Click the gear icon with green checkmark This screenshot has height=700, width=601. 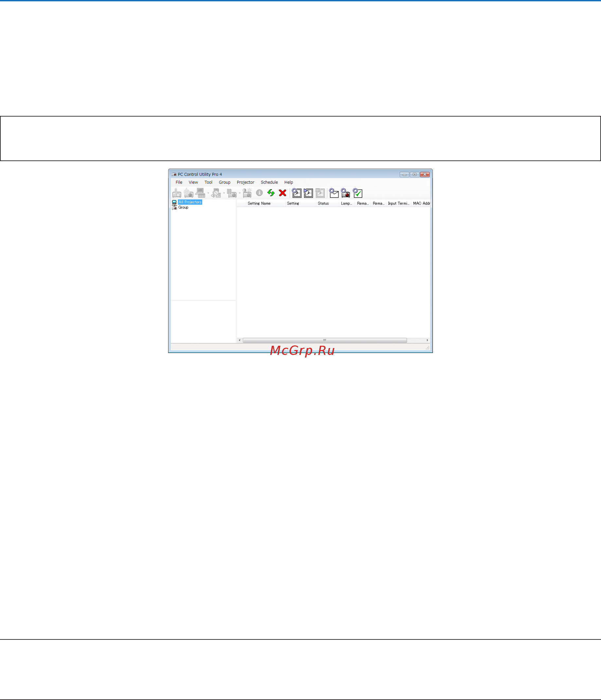click(358, 193)
